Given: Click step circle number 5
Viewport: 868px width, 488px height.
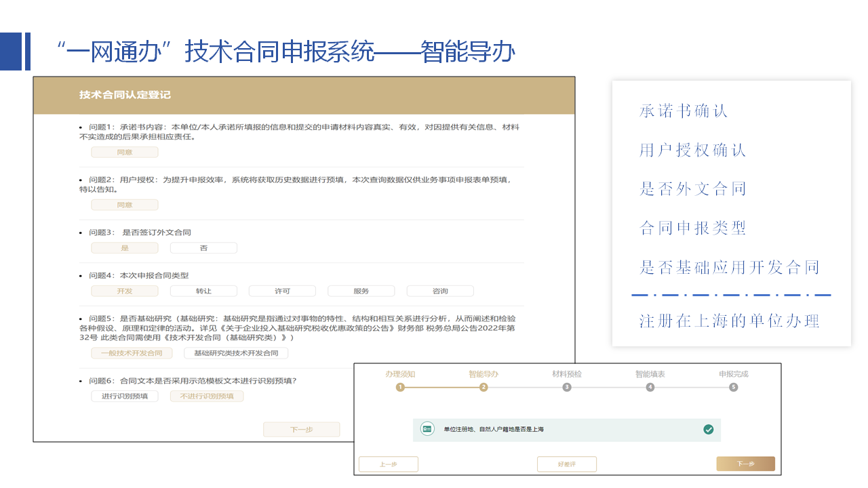Looking at the screenshot, I should point(733,387).
